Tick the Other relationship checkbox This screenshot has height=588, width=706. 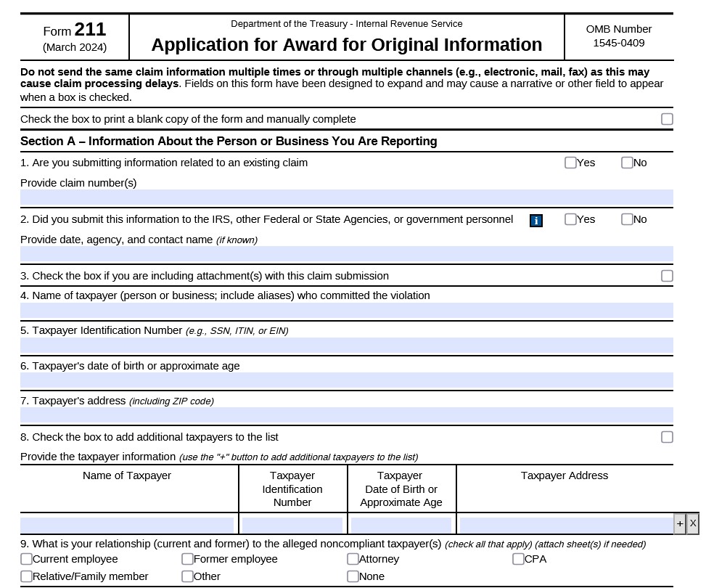pyautogui.click(x=187, y=576)
